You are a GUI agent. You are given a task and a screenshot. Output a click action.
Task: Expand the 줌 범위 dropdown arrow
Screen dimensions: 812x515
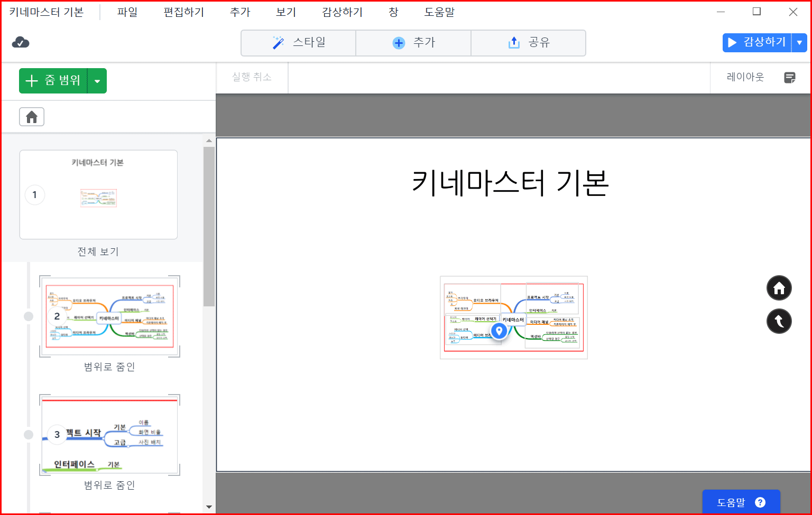tap(97, 81)
